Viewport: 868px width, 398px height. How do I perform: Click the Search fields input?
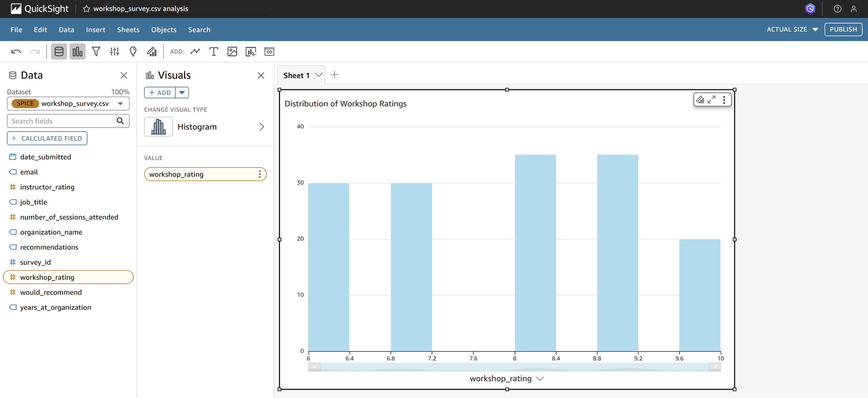tap(68, 121)
